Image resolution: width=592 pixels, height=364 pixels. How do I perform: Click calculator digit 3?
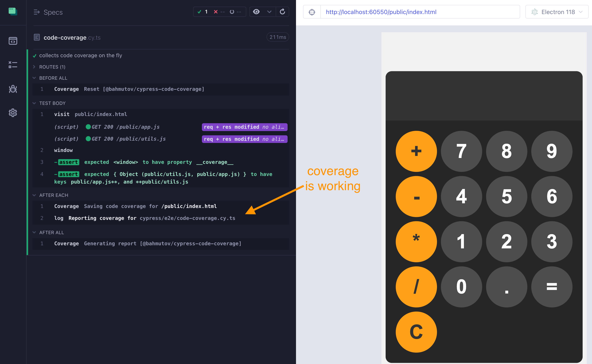[x=552, y=242]
